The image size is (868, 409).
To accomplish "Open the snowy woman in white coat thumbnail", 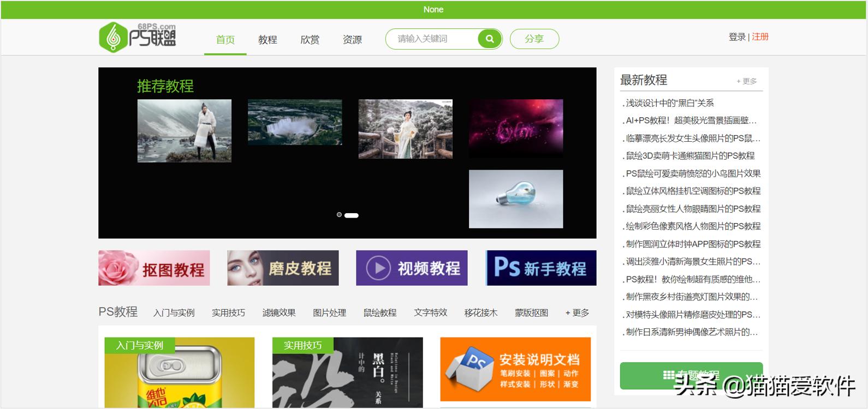I will coord(185,131).
